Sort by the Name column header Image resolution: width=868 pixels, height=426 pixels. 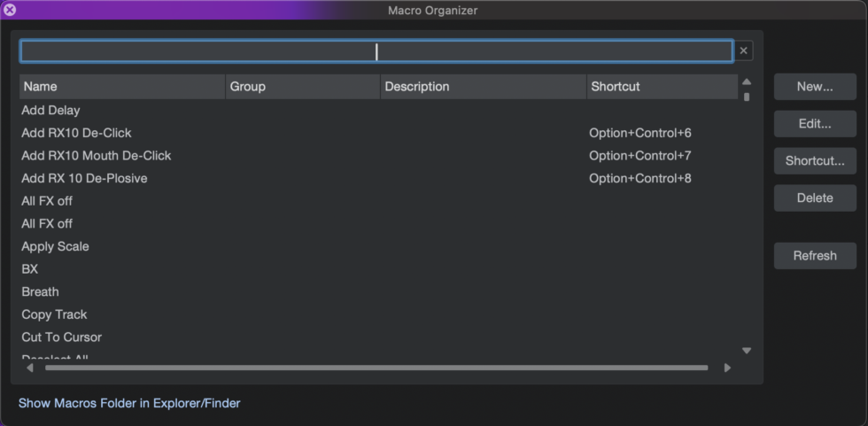tap(122, 87)
